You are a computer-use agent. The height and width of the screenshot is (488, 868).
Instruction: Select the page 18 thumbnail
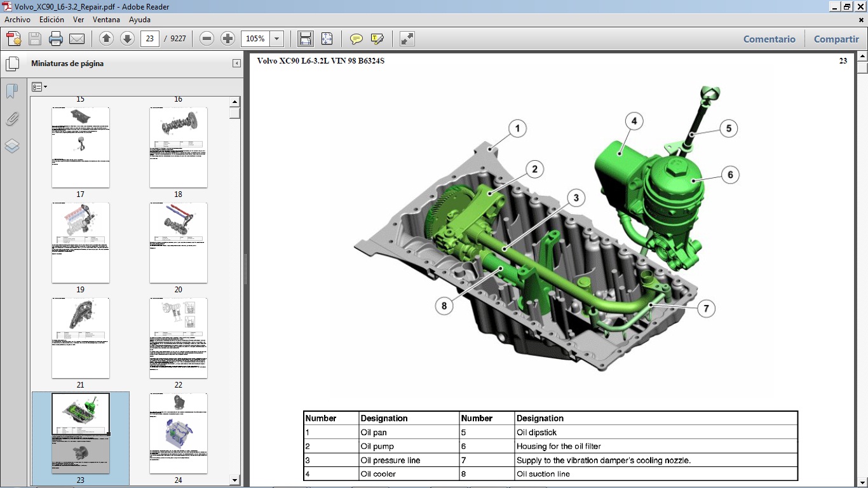point(179,147)
